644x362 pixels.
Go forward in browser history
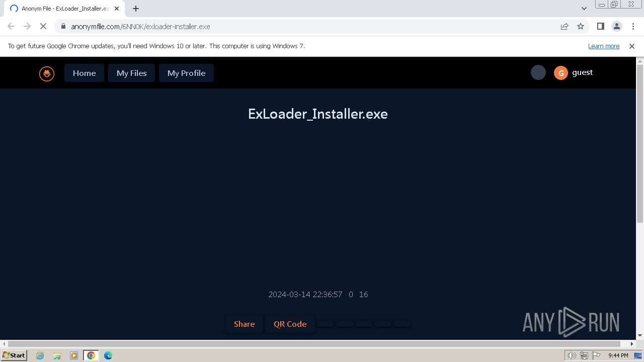point(27,26)
